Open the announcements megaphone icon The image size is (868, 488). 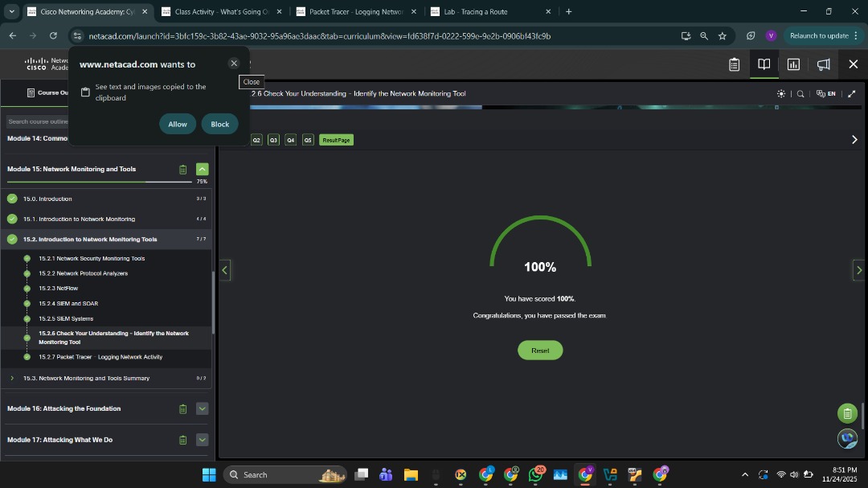click(x=823, y=64)
